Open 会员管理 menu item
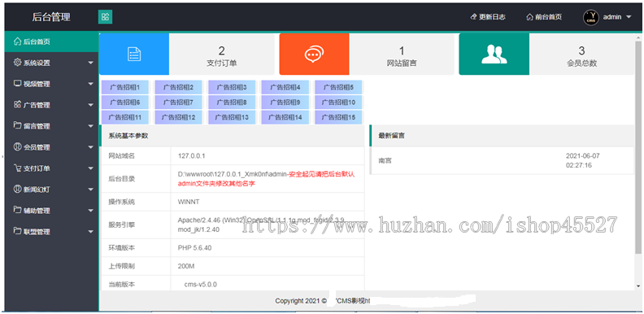 (x=51, y=147)
